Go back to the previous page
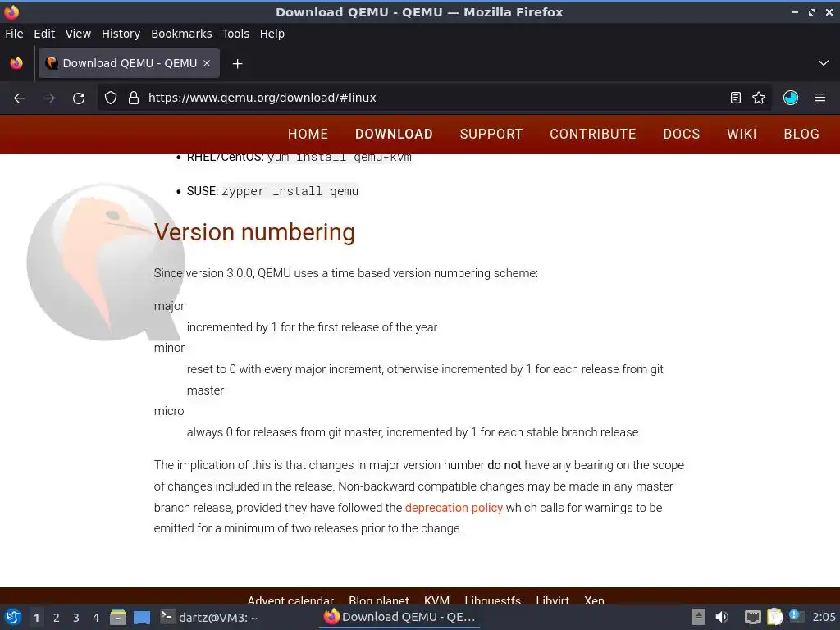This screenshot has width=840, height=630. click(x=20, y=98)
